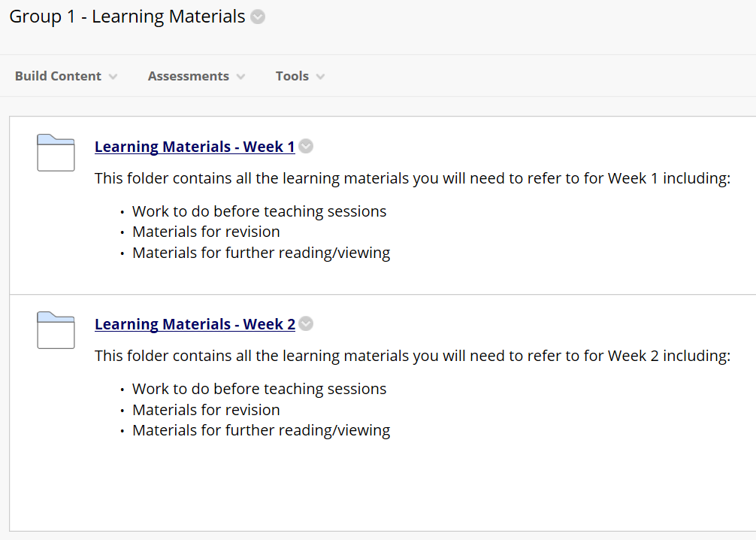The image size is (756, 540).
Task: Follow the Learning Materials - Week 1 link
Action: tap(195, 146)
